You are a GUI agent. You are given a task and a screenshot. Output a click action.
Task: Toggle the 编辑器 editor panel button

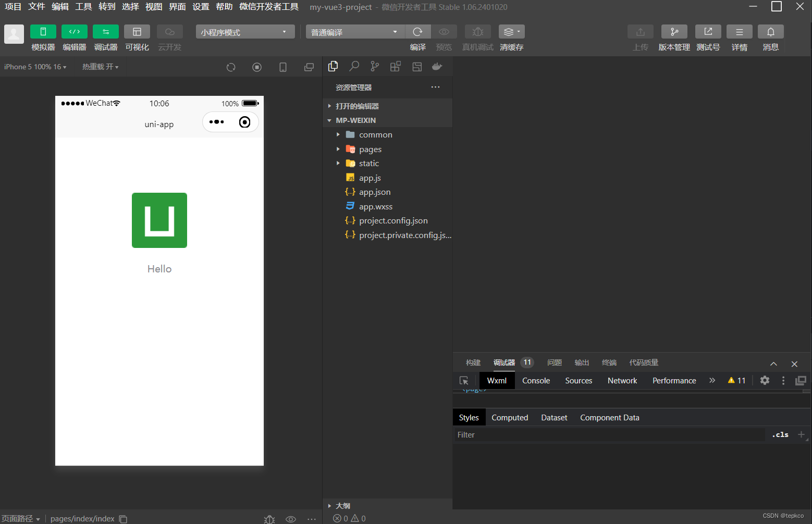tap(75, 32)
